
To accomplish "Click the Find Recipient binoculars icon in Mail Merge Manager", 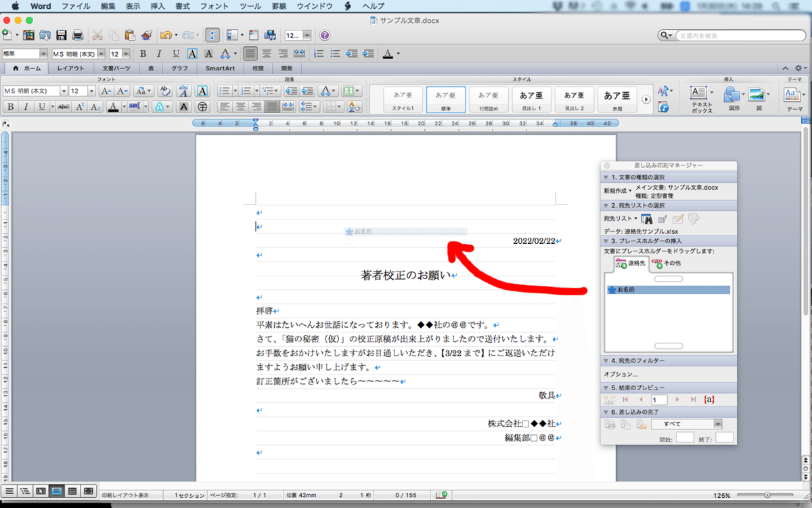I will (646, 219).
